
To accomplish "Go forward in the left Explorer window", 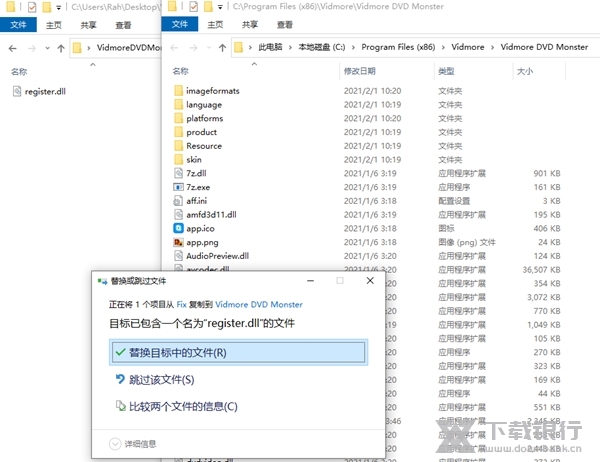I will click(x=32, y=48).
